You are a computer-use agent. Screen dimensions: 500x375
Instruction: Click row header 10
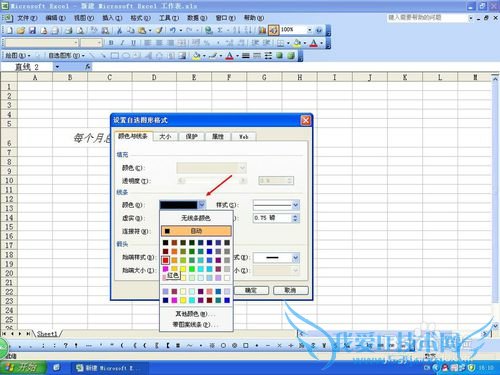[9, 180]
